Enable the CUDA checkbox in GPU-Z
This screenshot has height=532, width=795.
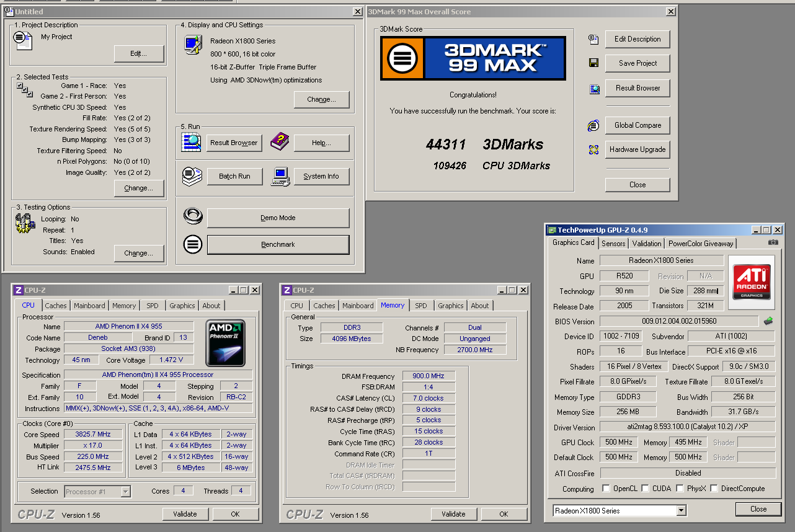[x=646, y=488]
